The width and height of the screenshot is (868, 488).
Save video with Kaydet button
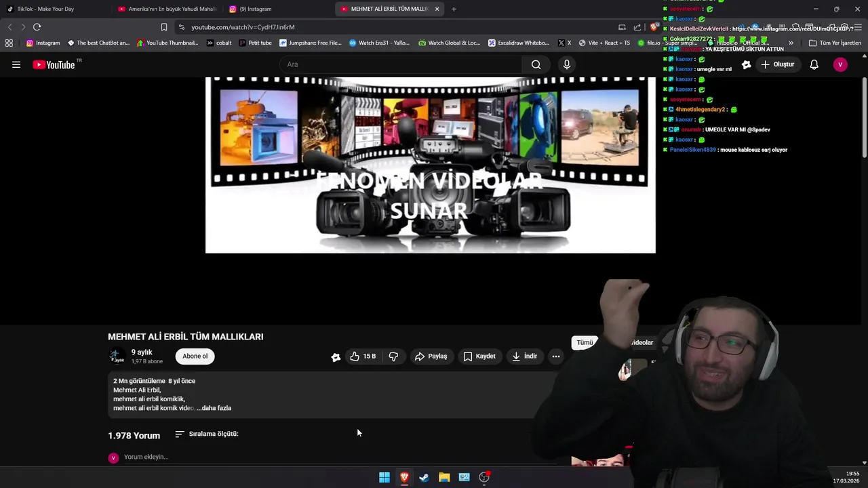[479, 356]
